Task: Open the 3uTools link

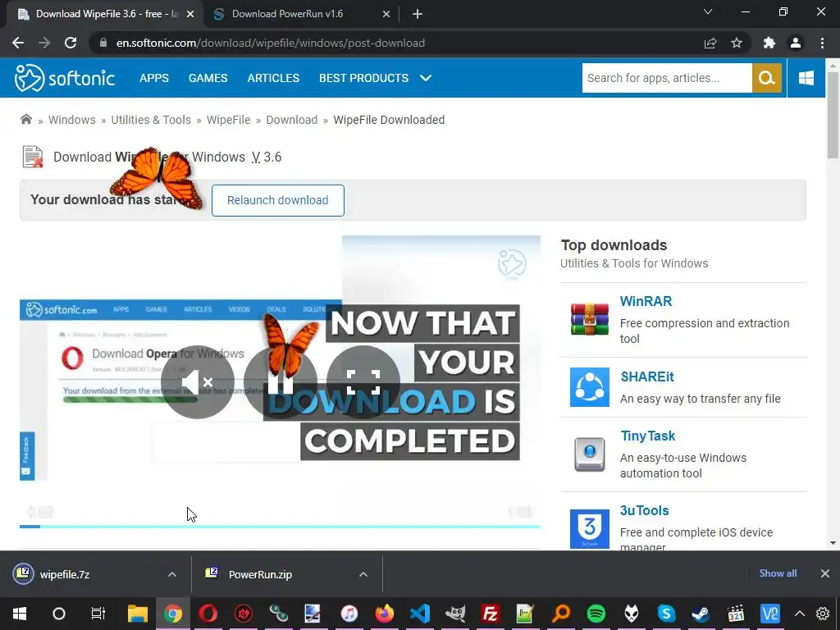Action: [x=645, y=510]
